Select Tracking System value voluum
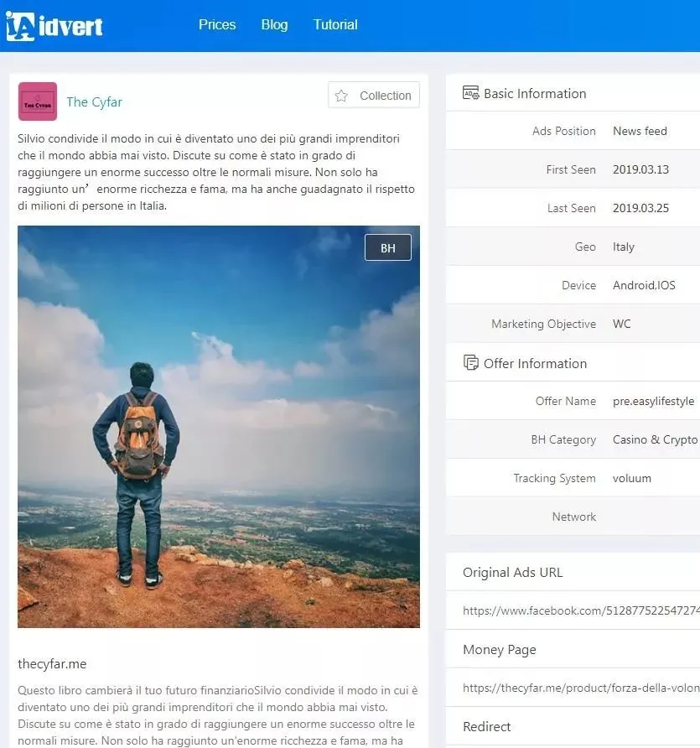The height and width of the screenshot is (748, 700). tap(632, 479)
